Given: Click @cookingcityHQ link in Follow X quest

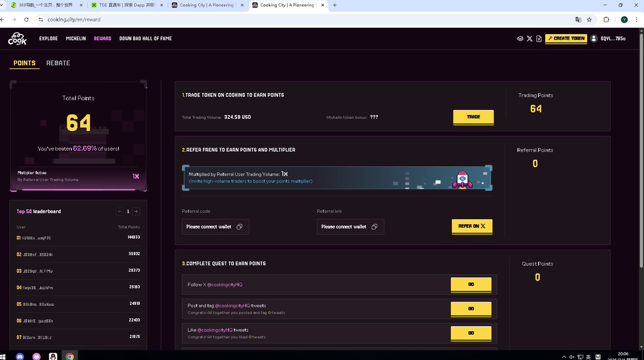Looking at the screenshot, I should point(225,284).
